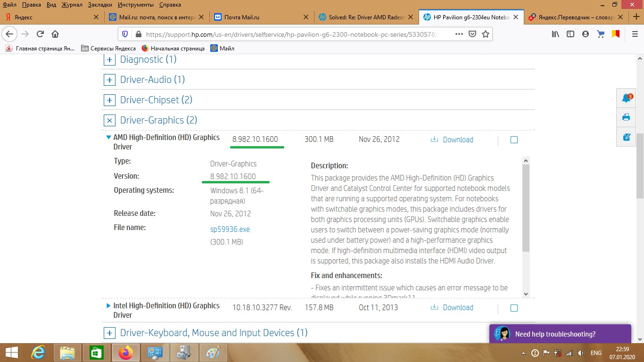View site security padlock information
This screenshot has height=362, width=644.
(x=138, y=34)
